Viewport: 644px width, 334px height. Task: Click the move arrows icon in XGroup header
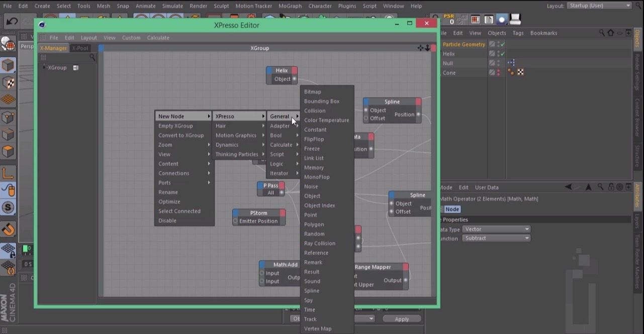click(420, 48)
